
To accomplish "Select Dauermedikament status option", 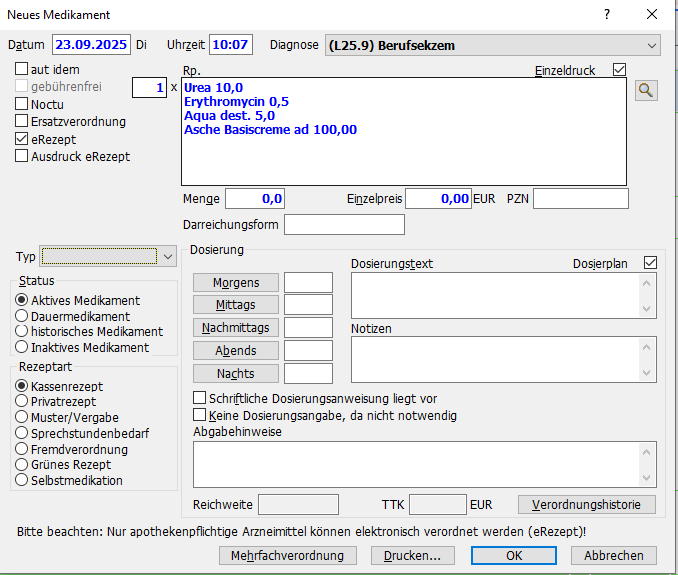I will click(22, 317).
